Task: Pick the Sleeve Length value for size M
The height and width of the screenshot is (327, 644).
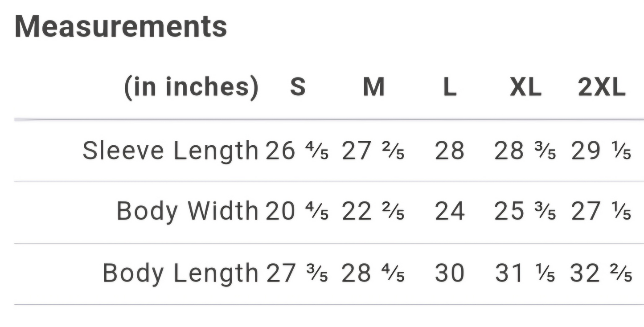Action: coord(373,151)
